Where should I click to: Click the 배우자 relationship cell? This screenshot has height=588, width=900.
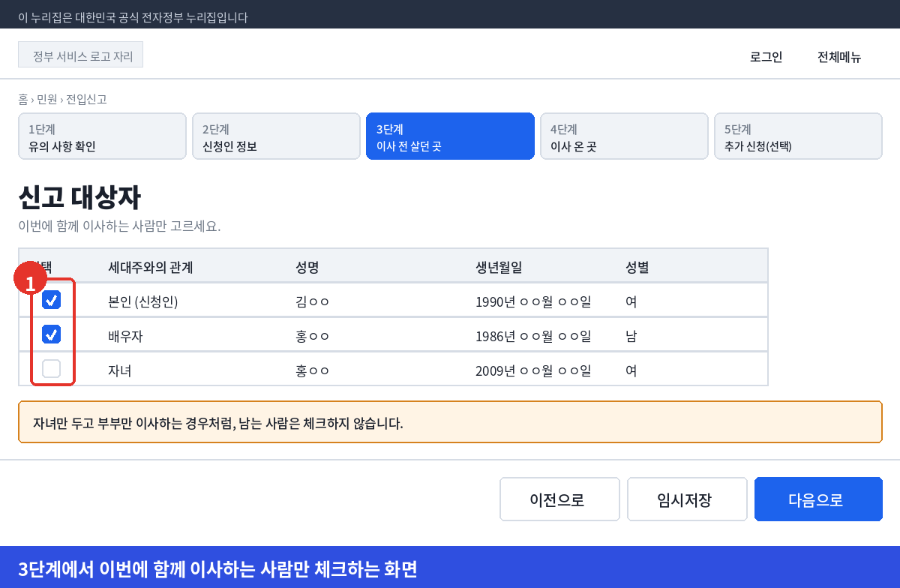[x=125, y=337]
